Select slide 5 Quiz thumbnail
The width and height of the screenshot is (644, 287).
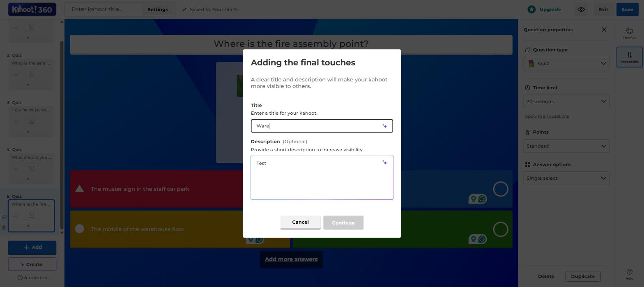click(32, 215)
